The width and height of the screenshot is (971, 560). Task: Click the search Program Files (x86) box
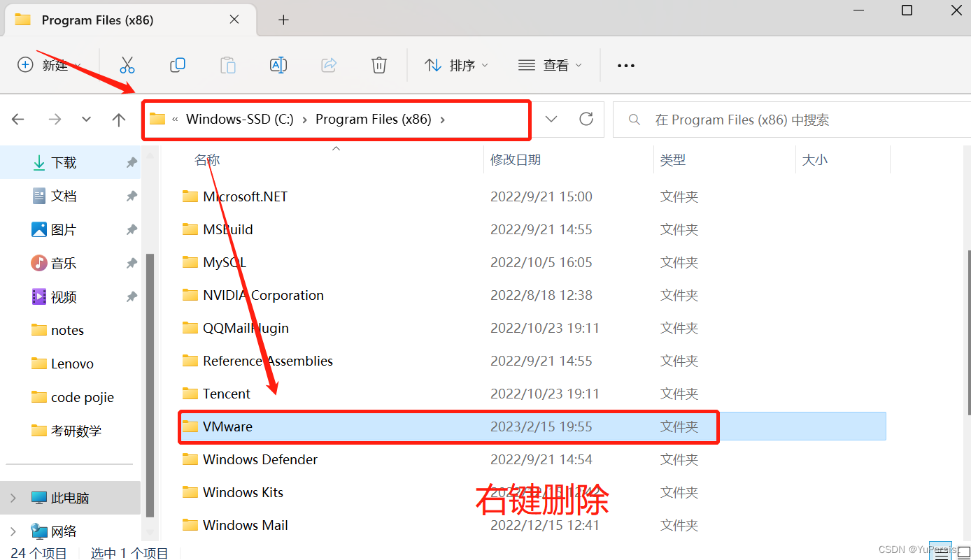pos(791,120)
